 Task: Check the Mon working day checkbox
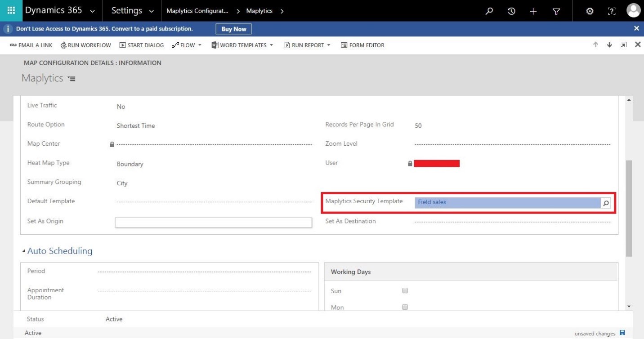click(405, 307)
